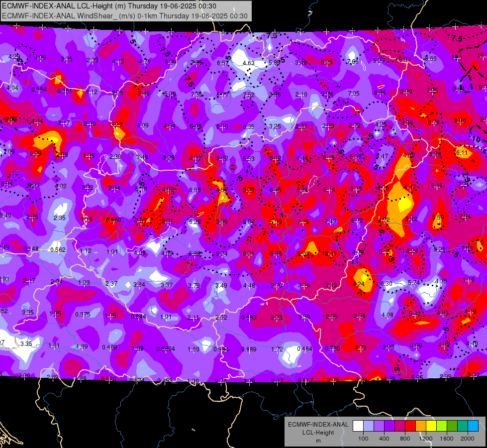The width and height of the screenshot is (487, 448).
Task: Click the wind shear value 7.05
Action: click(354, 93)
